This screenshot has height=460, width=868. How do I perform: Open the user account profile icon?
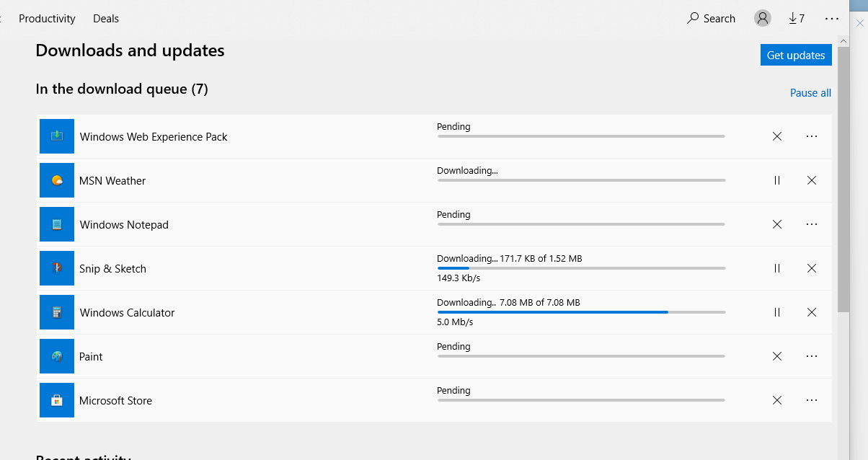[762, 19]
